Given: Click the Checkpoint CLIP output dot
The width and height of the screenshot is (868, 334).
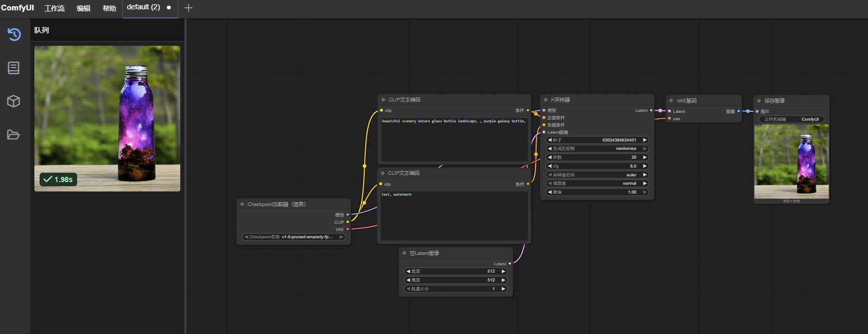Looking at the screenshot, I should (348, 222).
